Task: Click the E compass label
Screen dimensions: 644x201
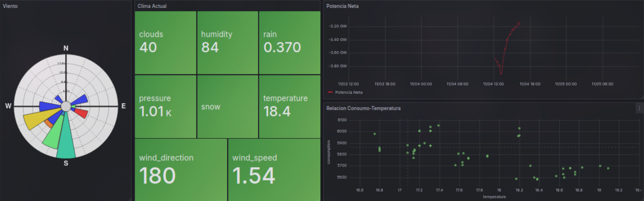Action: tap(123, 106)
